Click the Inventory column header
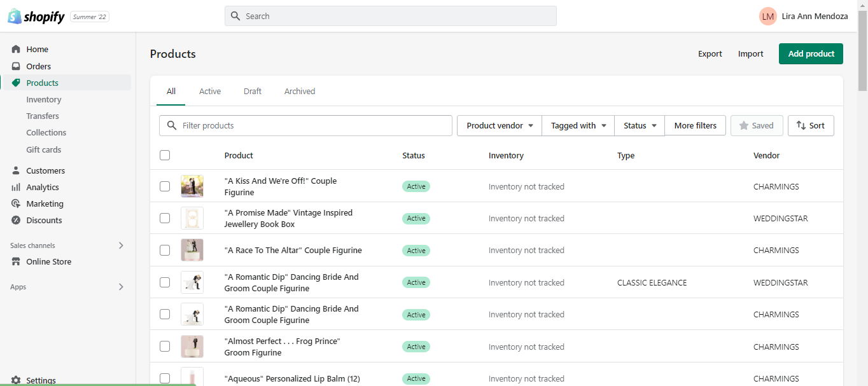 point(506,155)
